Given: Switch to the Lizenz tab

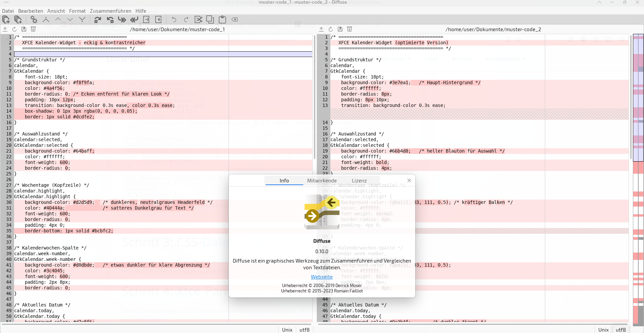Looking at the screenshot, I should [x=359, y=180].
